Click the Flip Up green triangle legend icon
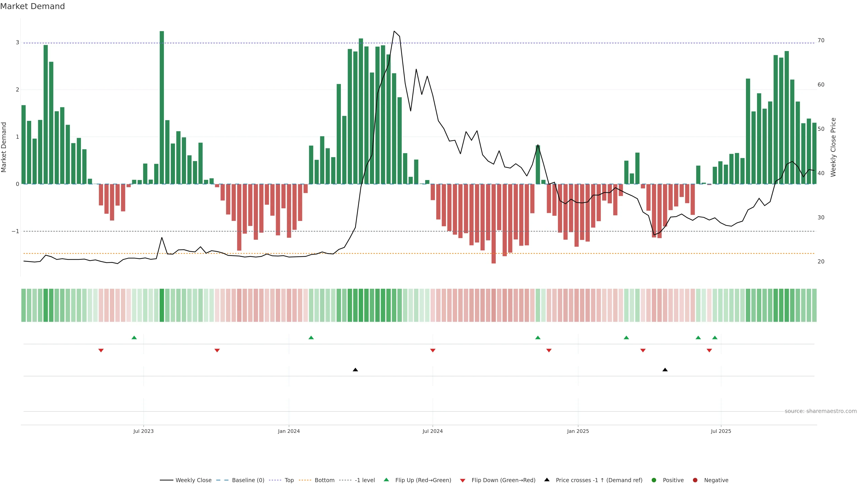The width and height of the screenshot is (868, 488). [386, 480]
